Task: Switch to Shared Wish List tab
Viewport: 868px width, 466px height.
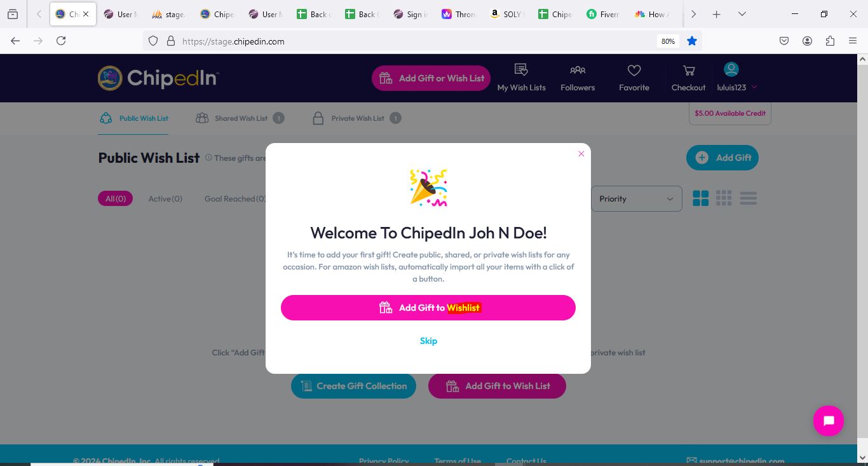Action: click(x=240, y=118)
